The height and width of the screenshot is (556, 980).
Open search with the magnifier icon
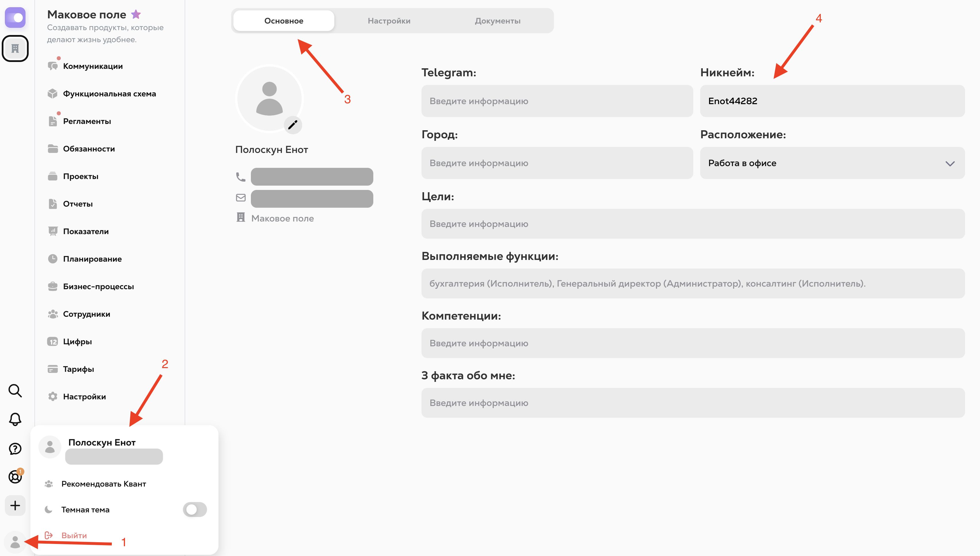pos(15,391)
